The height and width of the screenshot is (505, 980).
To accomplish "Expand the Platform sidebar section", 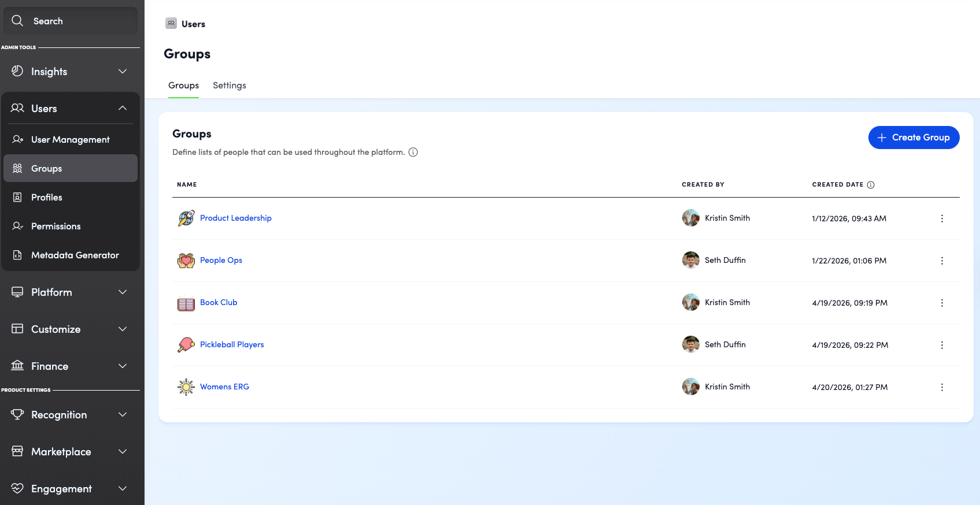I will pyautogui.click(x=70, y=292).
